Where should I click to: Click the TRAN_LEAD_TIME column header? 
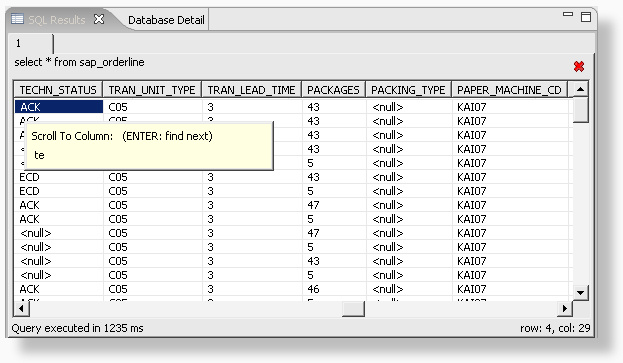click(252, 90)
